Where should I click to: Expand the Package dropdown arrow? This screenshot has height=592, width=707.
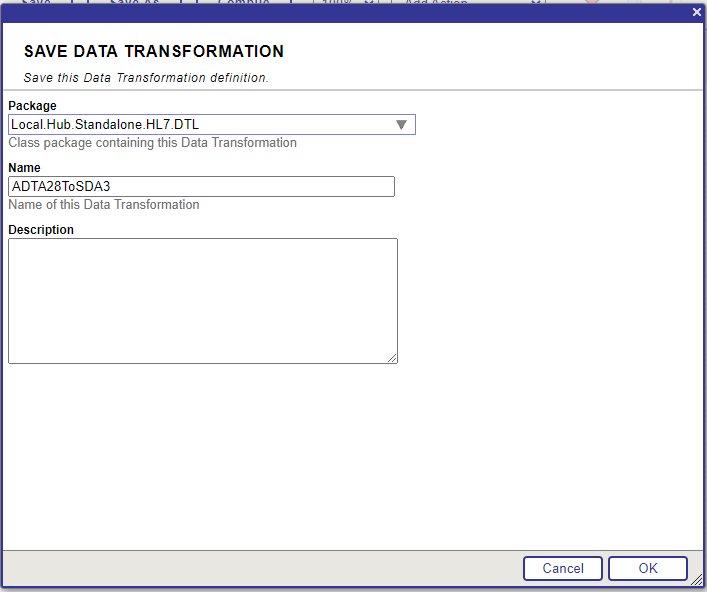[x=401, y=125]
